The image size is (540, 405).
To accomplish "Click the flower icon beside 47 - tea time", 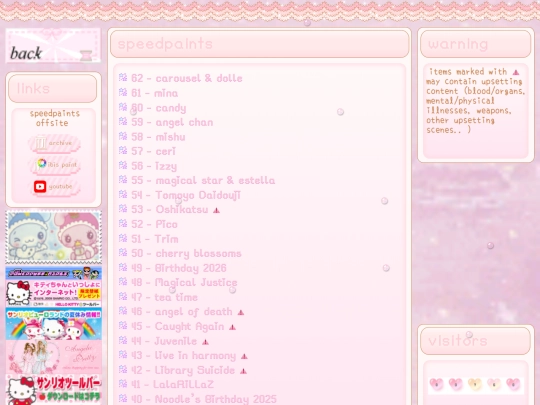I will [123, 296].
